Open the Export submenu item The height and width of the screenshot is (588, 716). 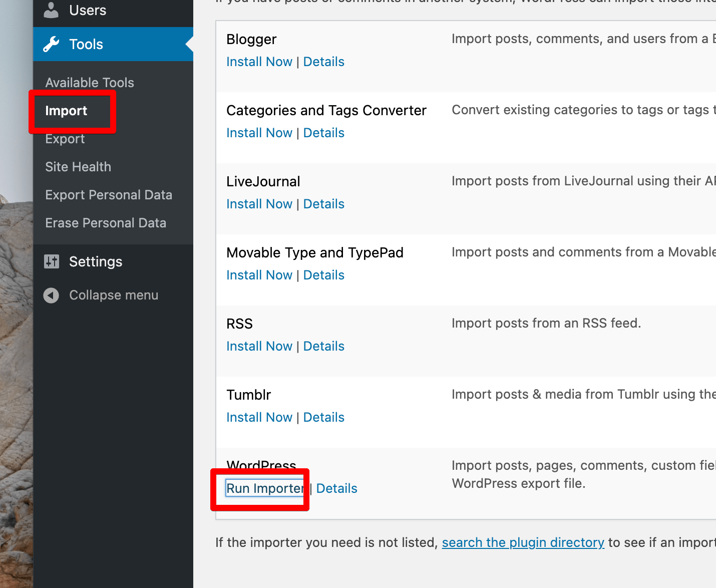tap(65, 139)
